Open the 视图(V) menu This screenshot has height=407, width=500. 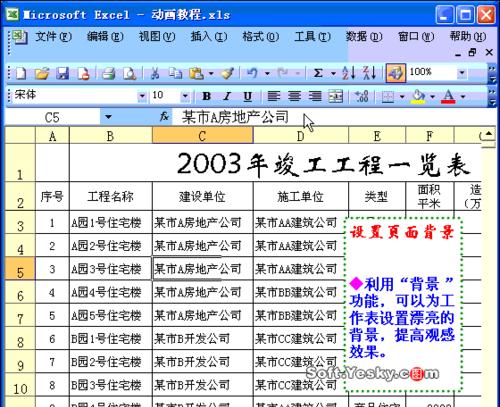[x=157, y=36]
